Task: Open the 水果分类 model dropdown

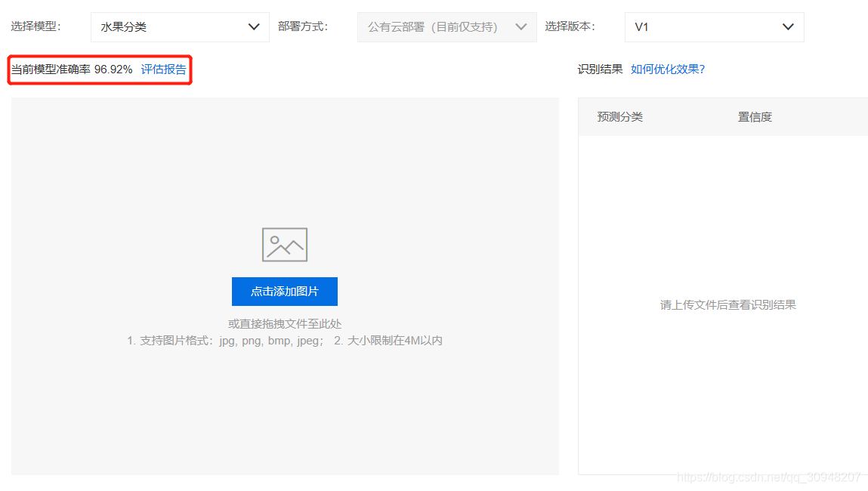Action: point(180,26)
